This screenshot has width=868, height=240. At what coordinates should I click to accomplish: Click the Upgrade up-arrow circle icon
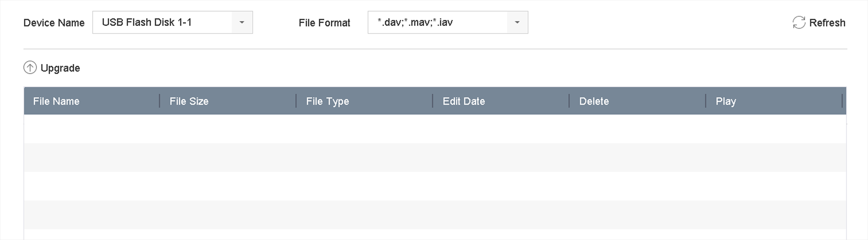point(30,68)
